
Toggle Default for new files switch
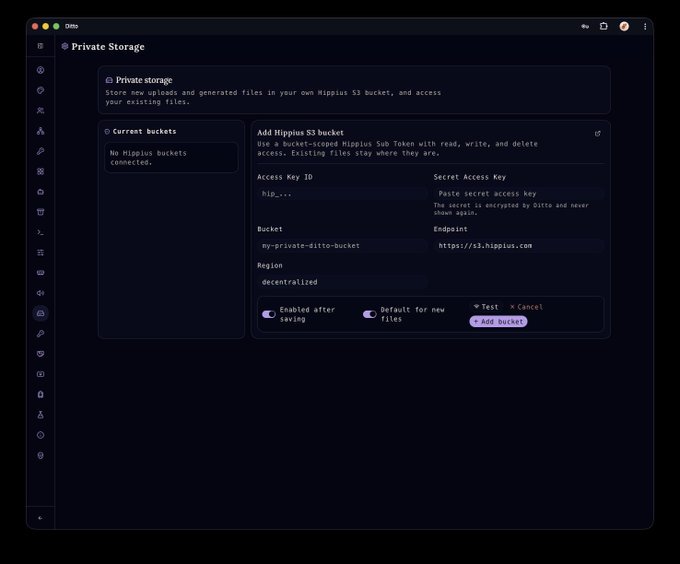tap(369, 314)
